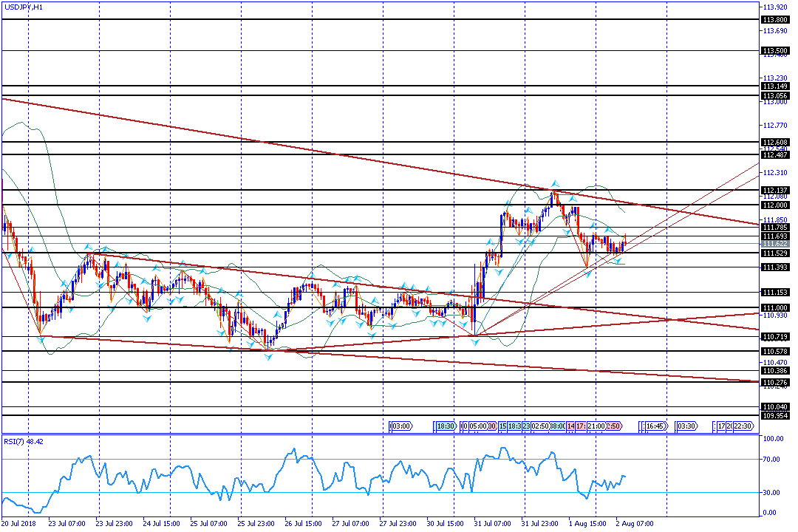Screen dimensions: 798x532
Task: Click the 2 Aug 07:00 time label
Action: click(635, 523)
